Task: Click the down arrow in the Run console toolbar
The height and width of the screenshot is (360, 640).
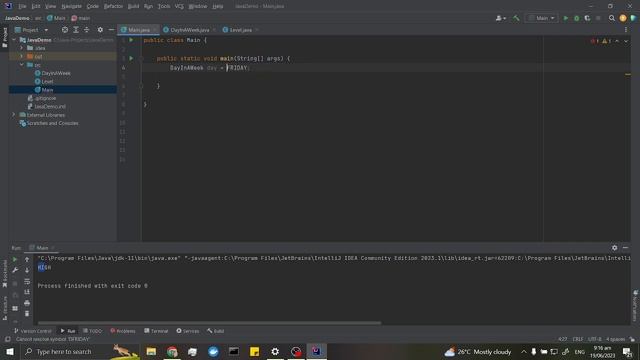Action: point(27,270)
